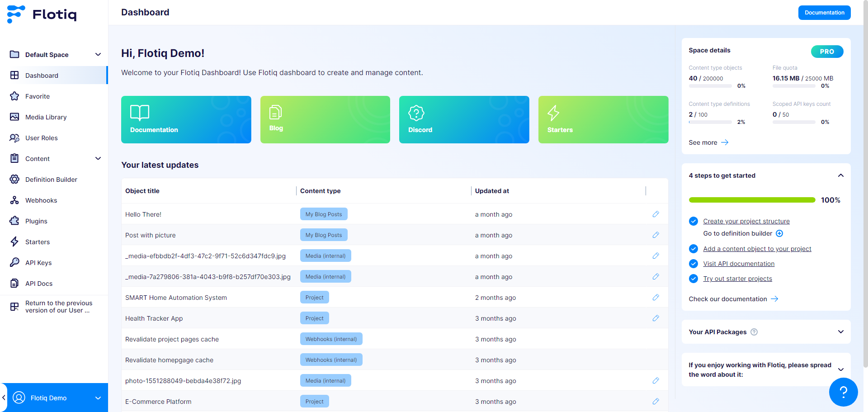Click the Documentation button top right
The width and height of the screenshot is (868, 412).
(824, 12)
